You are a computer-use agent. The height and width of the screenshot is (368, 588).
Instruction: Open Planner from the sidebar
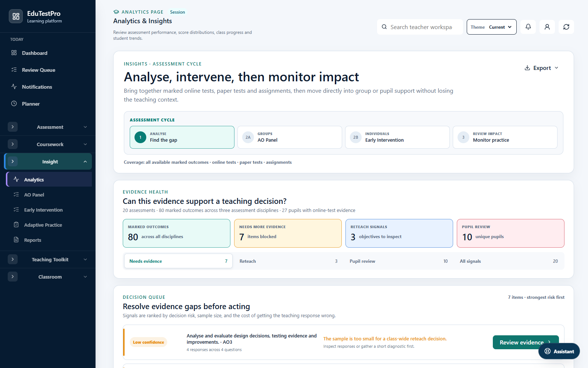[48, 104]
